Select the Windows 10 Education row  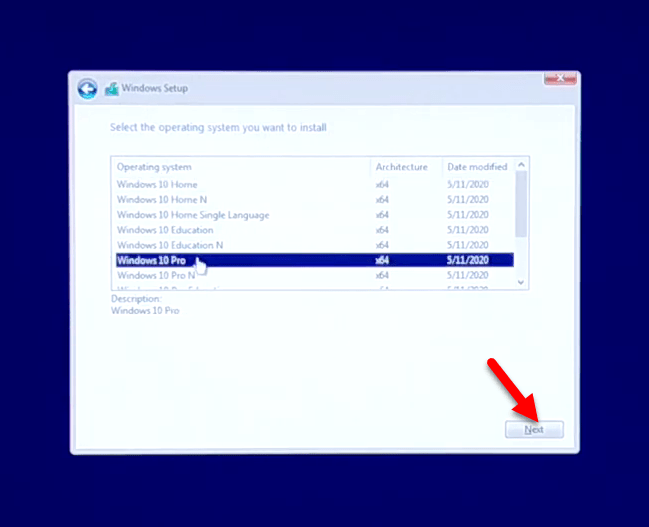(315, 230)
